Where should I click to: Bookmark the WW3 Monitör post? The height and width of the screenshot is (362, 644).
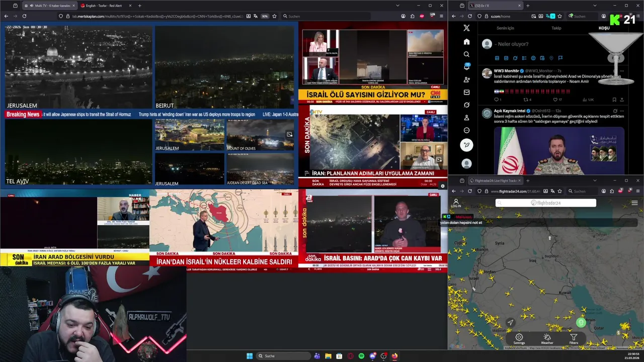tap(614, 100)
